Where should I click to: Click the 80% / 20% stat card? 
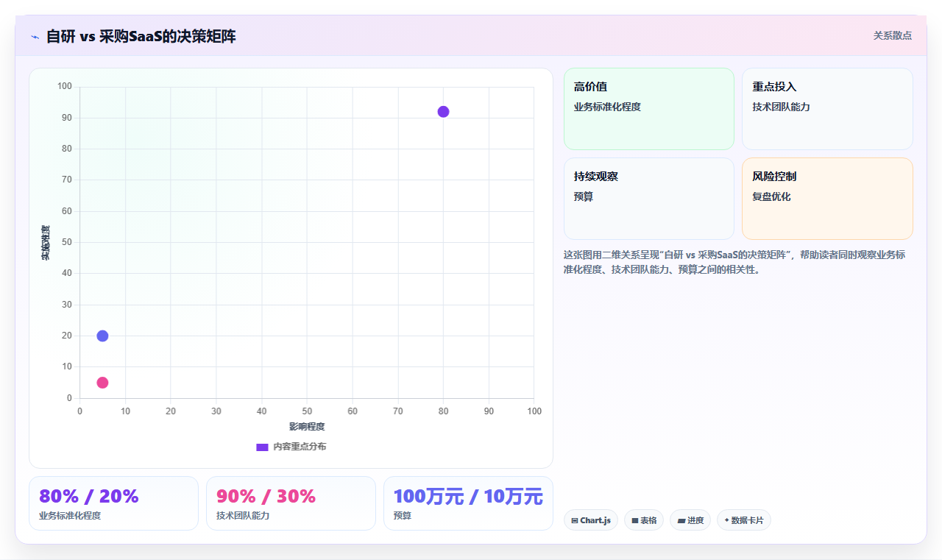coord(113,503)
